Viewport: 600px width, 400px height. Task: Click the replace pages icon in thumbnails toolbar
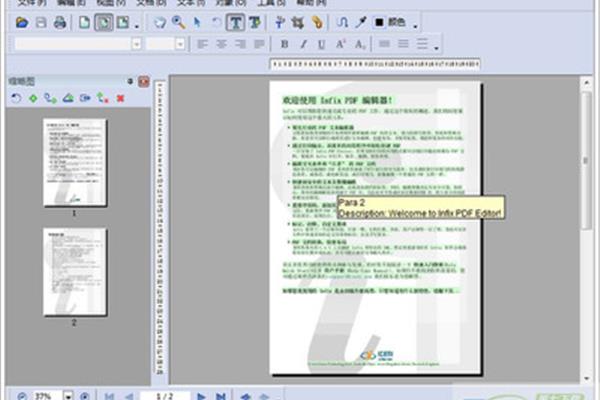tap(85, 98)
